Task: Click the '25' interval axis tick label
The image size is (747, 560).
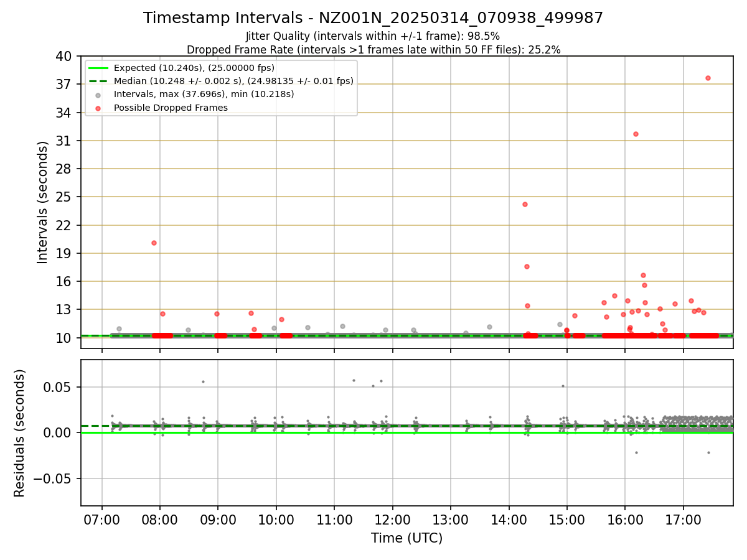Action: (x=65, y=197)
